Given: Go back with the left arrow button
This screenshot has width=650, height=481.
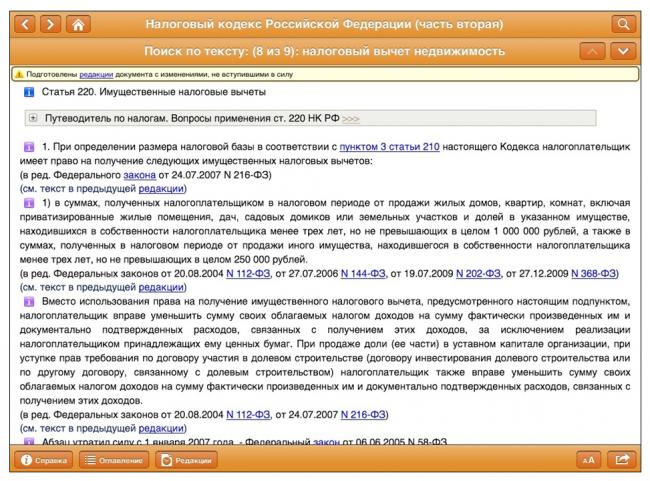Looking at the screenshot, I should 24,24.
